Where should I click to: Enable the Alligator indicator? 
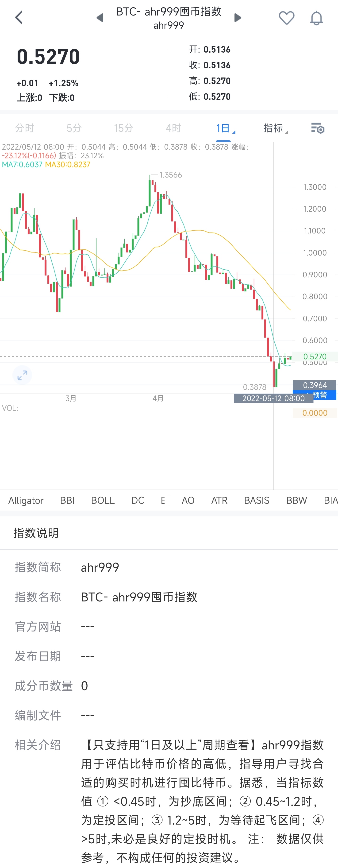26,500
